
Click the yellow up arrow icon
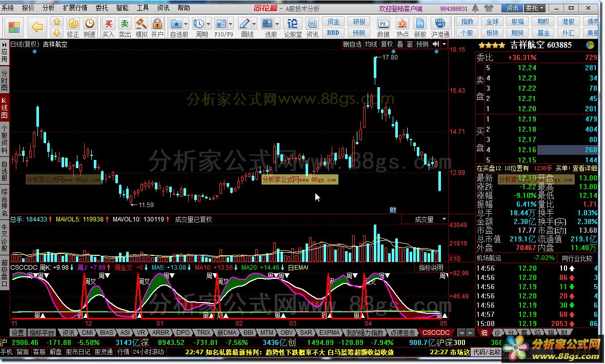coord(57,22)
